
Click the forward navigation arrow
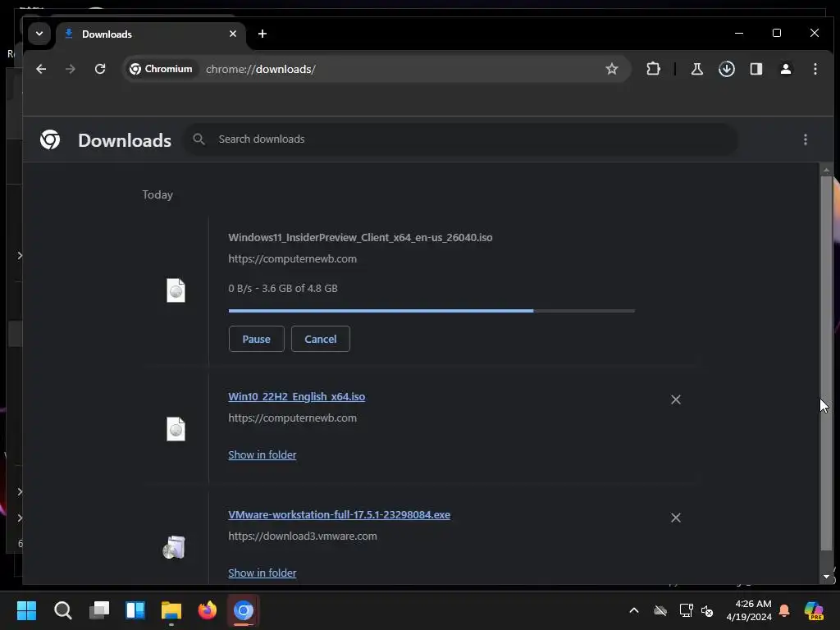tap(71, 69)
